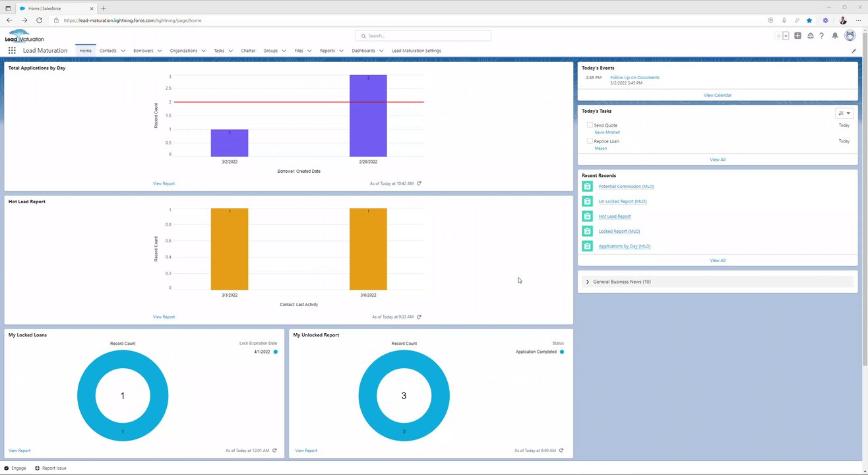Open the Today's Tasks filter dropdown
868x475 pixels.
click(x=844, y=113)
